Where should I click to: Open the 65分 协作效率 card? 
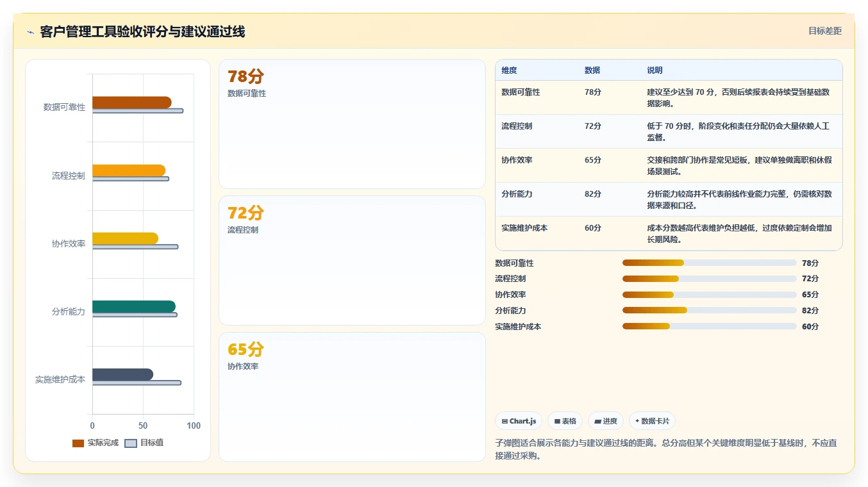pos(352,397)
